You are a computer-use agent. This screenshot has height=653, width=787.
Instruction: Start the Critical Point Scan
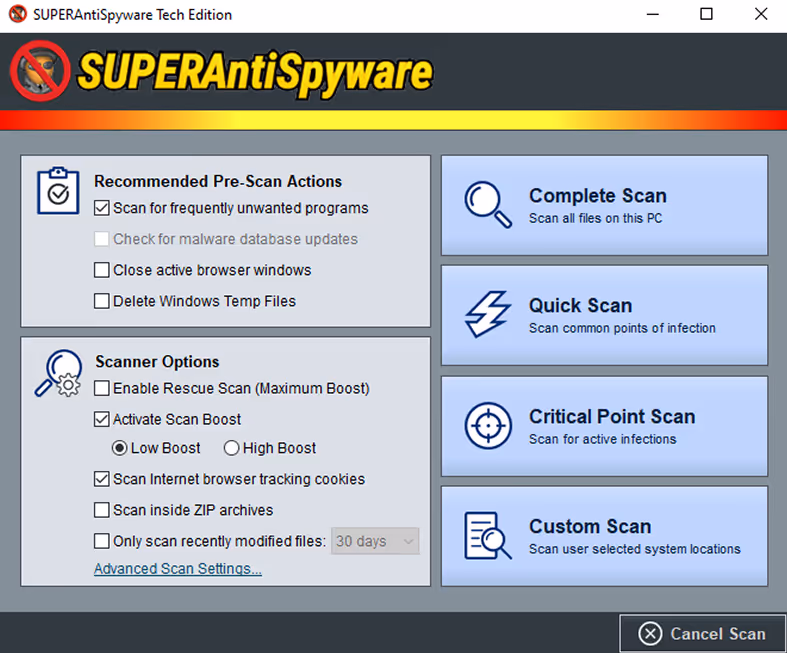click(x=604, y=426)
